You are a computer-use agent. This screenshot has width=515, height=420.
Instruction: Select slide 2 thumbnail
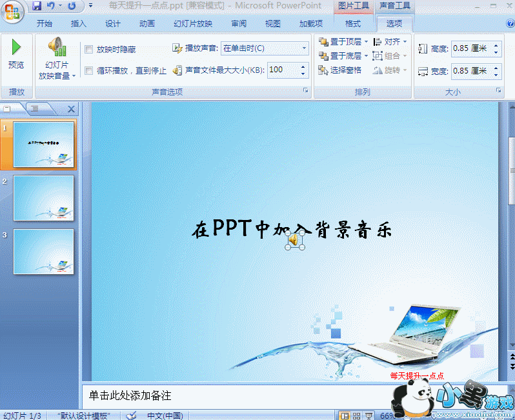coord(43,198)
